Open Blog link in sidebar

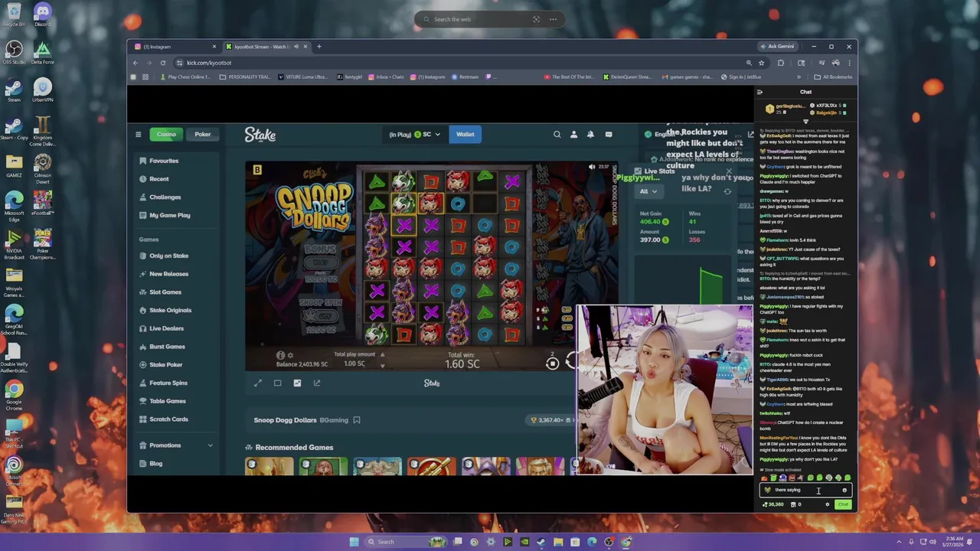point(155,464)
